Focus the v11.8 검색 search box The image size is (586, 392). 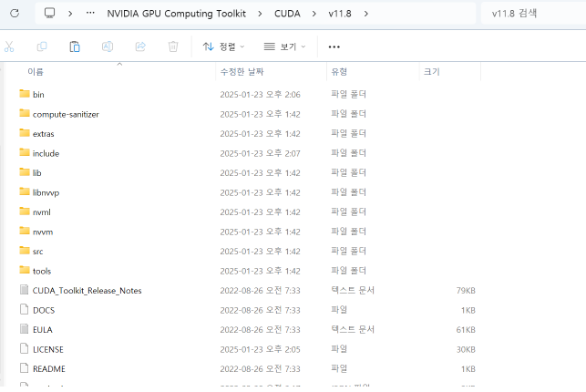point(533,14)
